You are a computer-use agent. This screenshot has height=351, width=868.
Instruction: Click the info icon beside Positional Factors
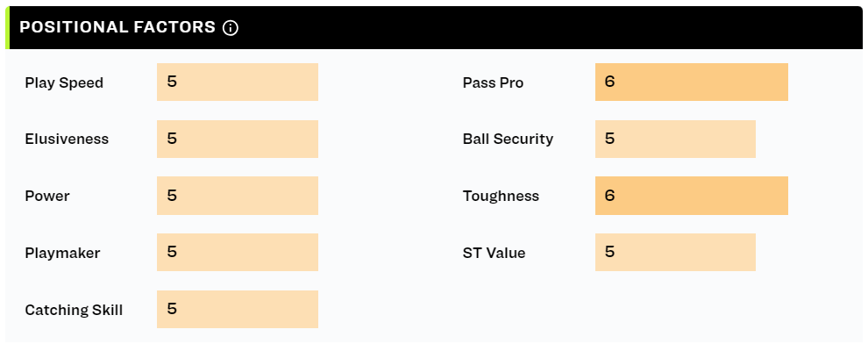coord(231,28)
